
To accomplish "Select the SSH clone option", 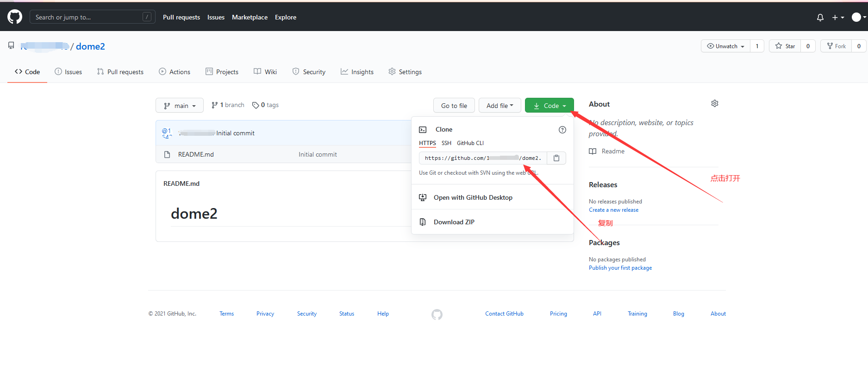I will 446,143.
